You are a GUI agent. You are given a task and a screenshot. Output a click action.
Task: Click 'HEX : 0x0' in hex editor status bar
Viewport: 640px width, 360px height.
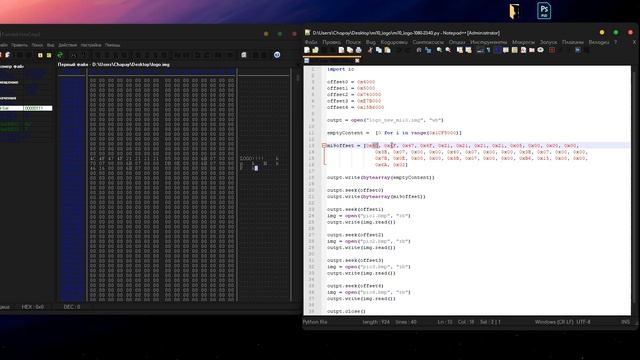[x=32, y=307]
